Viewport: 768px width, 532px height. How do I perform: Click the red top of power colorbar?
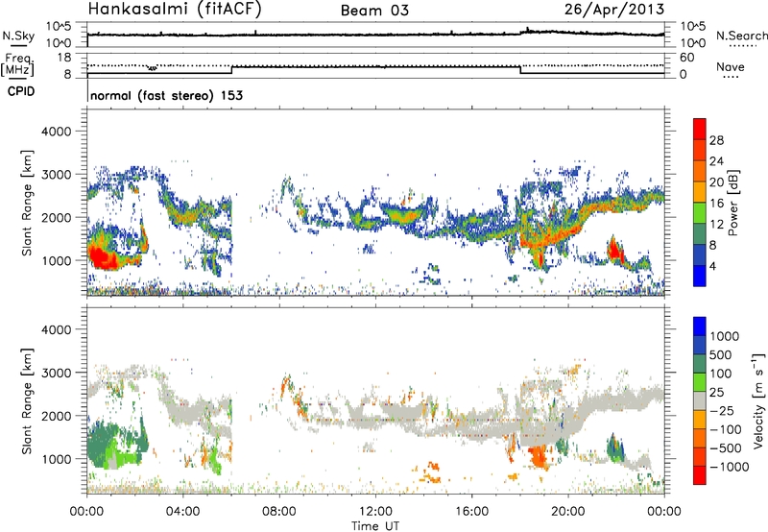pyautogui.click(x=700, y=129)
